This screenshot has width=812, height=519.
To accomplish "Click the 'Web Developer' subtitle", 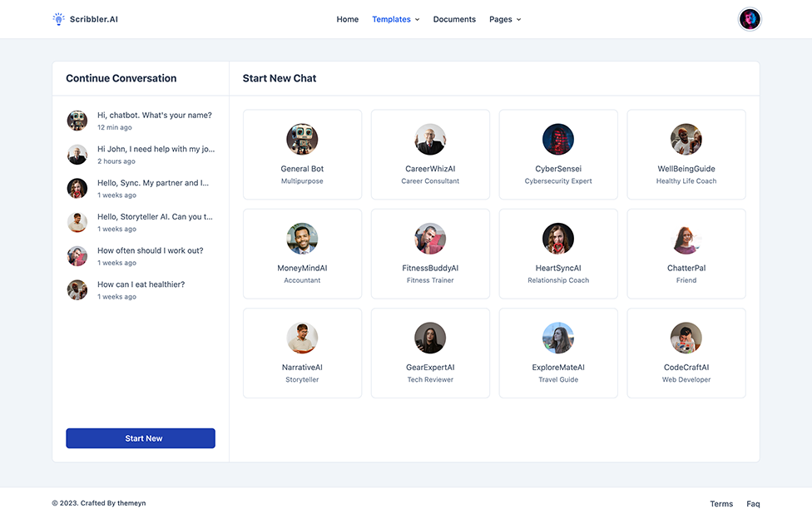I will (686, 379).
